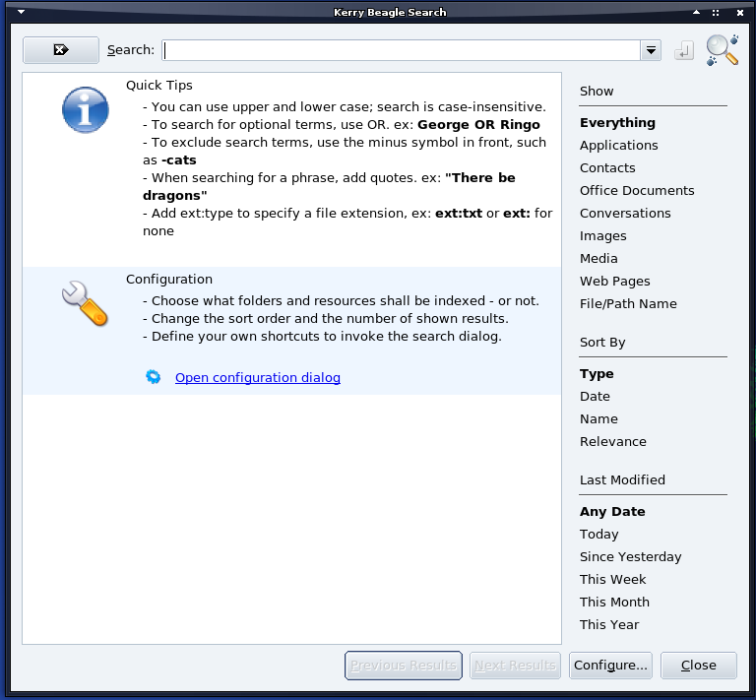Open the Configure... button
The height and width of the screenshot is (700, 756).
[x=610, y=666]
